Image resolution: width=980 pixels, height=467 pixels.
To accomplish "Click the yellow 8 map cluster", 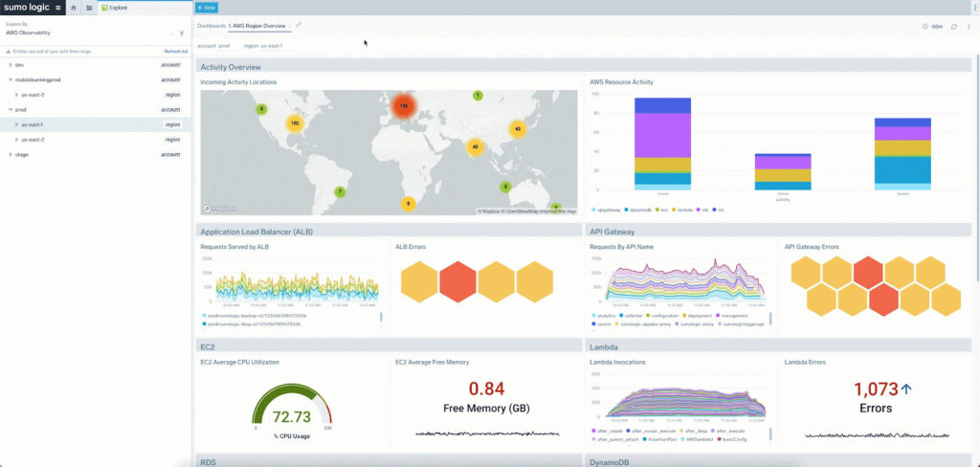I will [x=408, y=203].
